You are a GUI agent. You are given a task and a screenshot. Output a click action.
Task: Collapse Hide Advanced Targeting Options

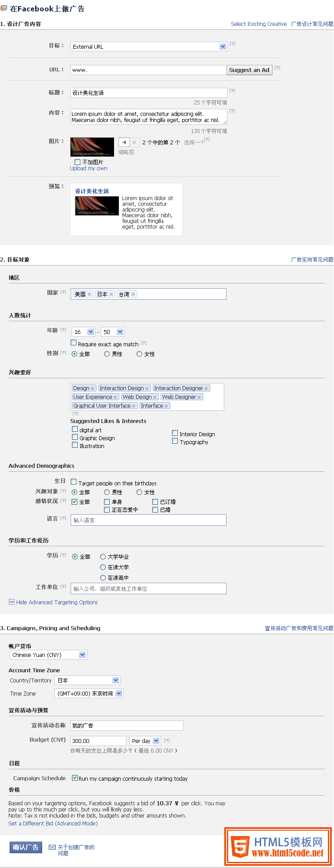[x=53, y=602]
